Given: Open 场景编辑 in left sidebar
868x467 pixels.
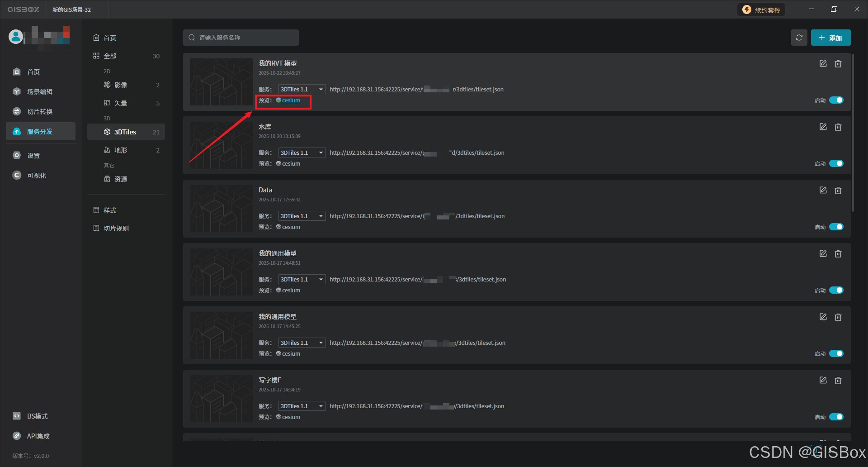Looking at the screenshot, I should point(41,92).
